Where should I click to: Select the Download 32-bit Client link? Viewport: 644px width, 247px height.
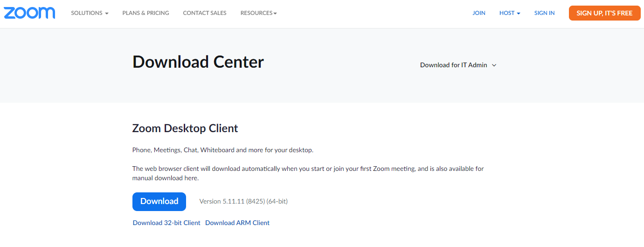point(166,223)
